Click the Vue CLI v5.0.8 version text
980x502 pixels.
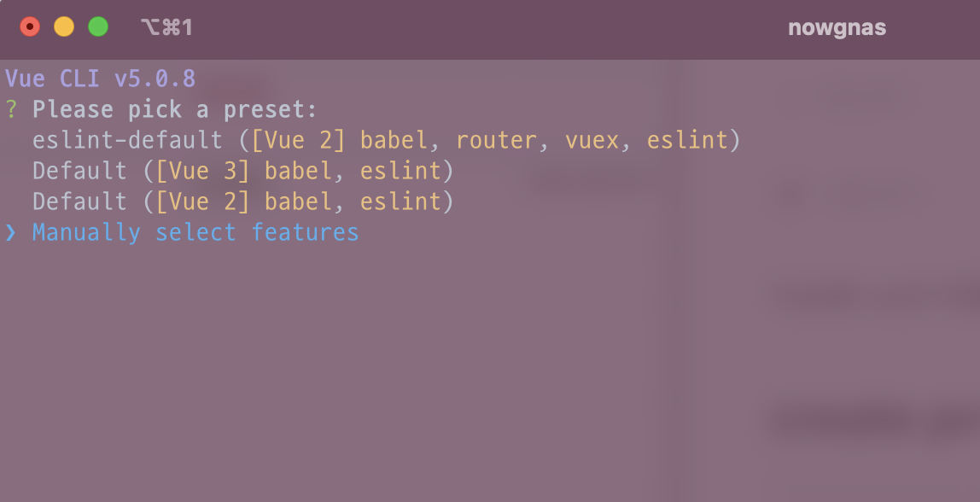coord(100,79)
